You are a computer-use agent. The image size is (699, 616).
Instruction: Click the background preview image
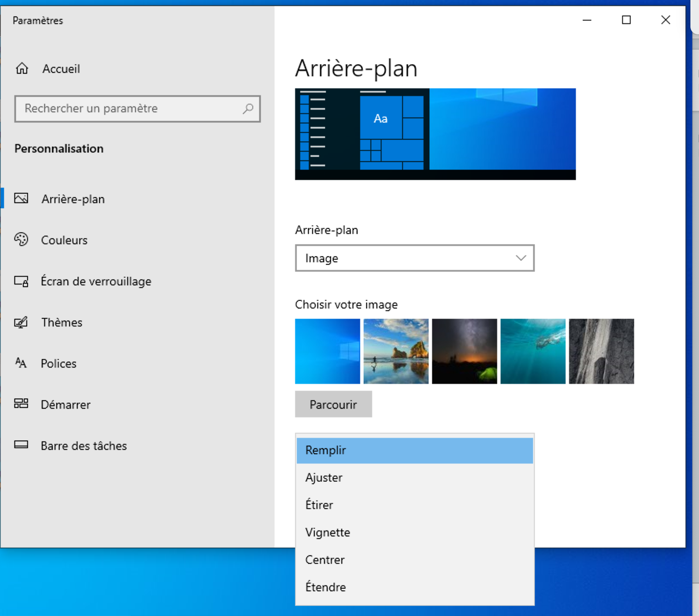[x=435, y=134]
